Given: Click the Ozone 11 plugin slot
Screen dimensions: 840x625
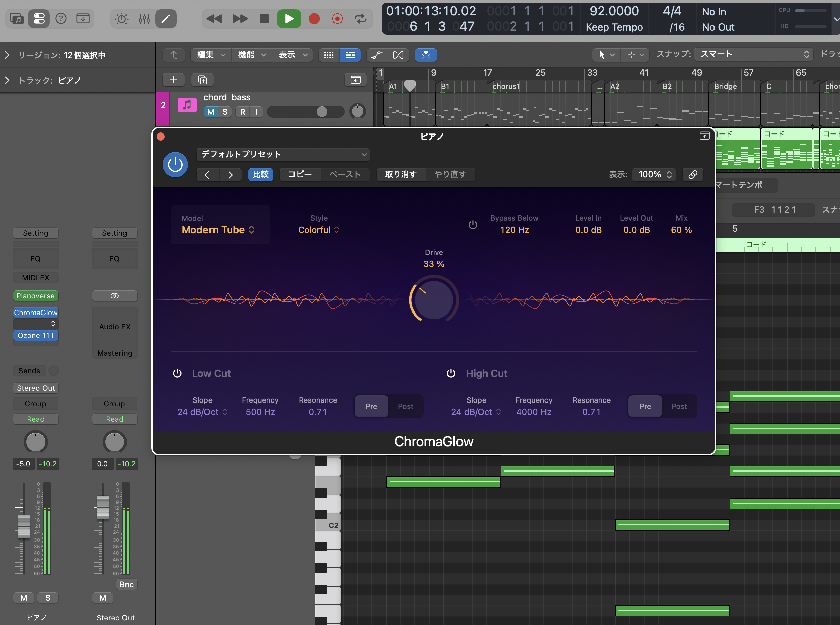Looking at the screenshot, I should [35, 336].
